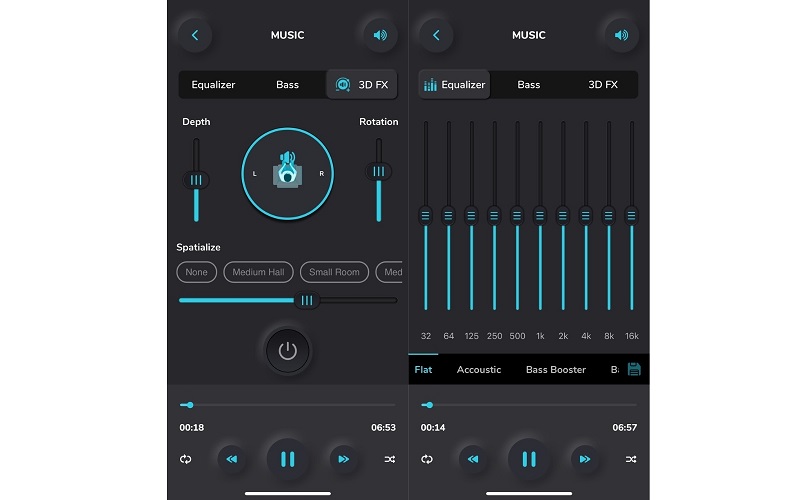
Task: Click the Depth slider handle
Action: click(x=196, y=180)
